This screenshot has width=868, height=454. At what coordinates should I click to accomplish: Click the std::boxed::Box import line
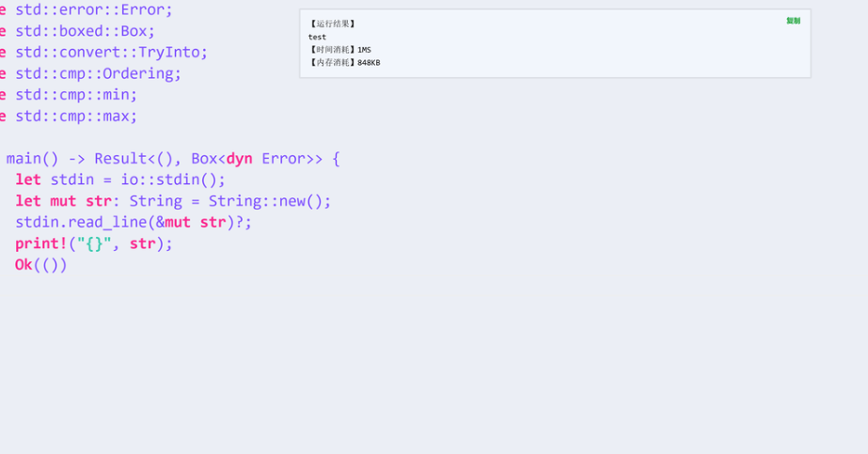tap(85, 31)
